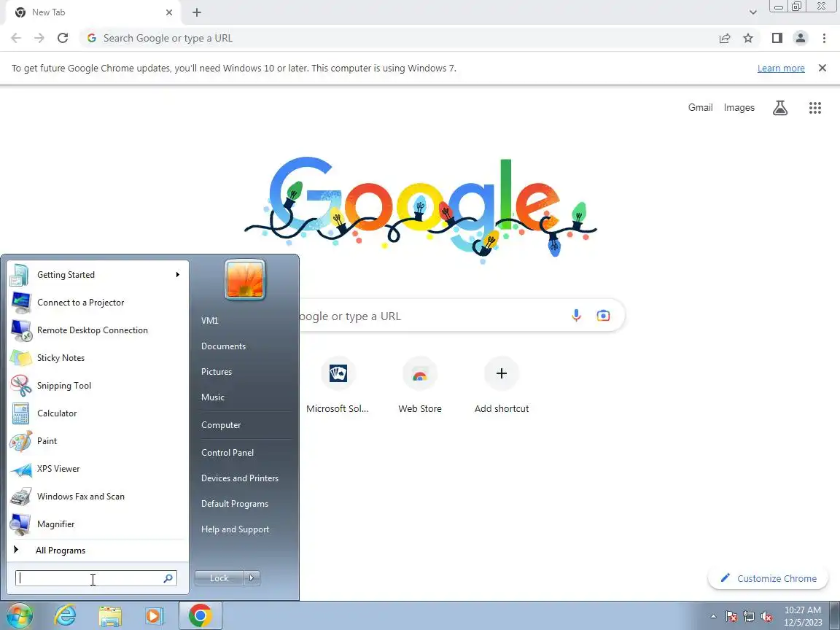Click the user account picture
The image size is (840, 630).
(x=245, y=280)
